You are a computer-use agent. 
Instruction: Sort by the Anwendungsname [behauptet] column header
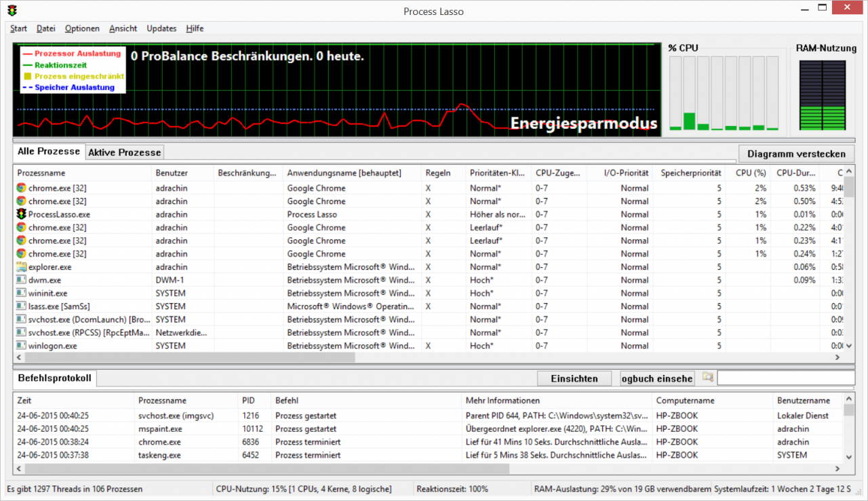coord(352,173)
